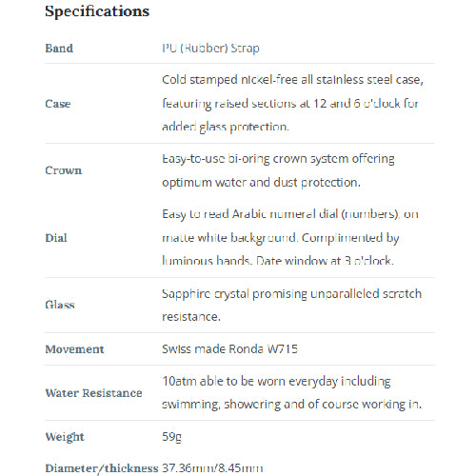The image size is (476, 476).
Task: Select the Glass row label
Action: [x=60, y=305]
